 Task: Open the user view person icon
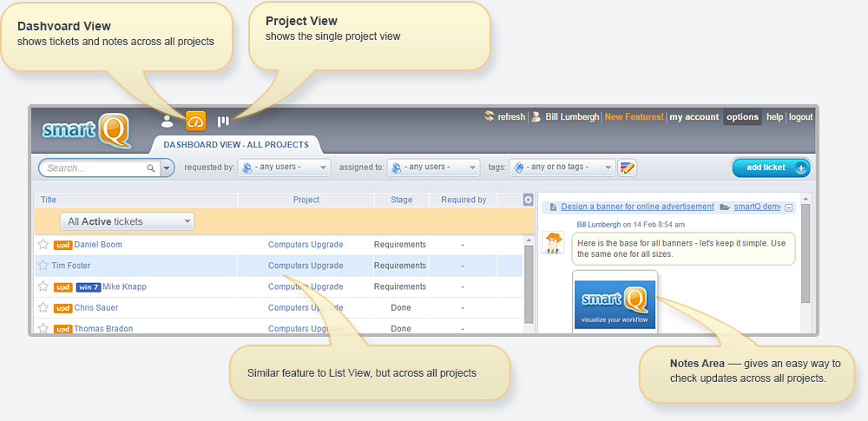pos(168,122)
